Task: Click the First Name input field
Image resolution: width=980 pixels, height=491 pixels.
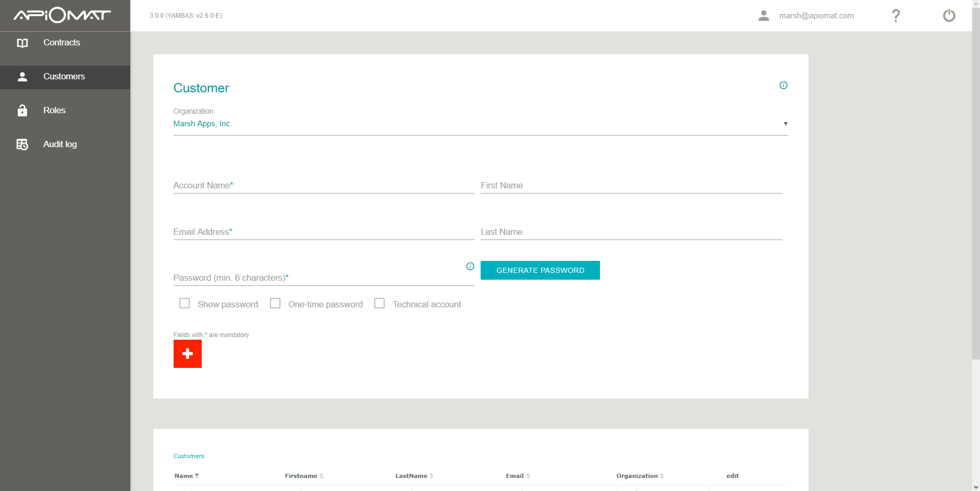Action: coord(631,185)
